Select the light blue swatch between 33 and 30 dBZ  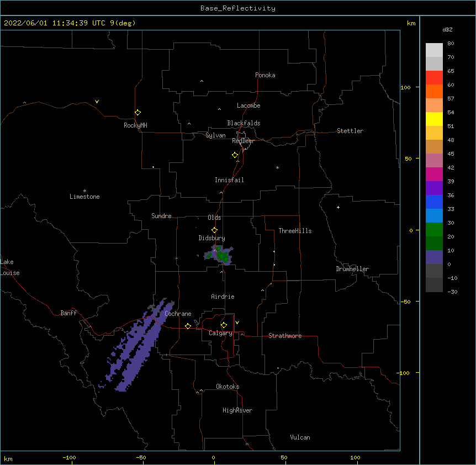point(434,216)
